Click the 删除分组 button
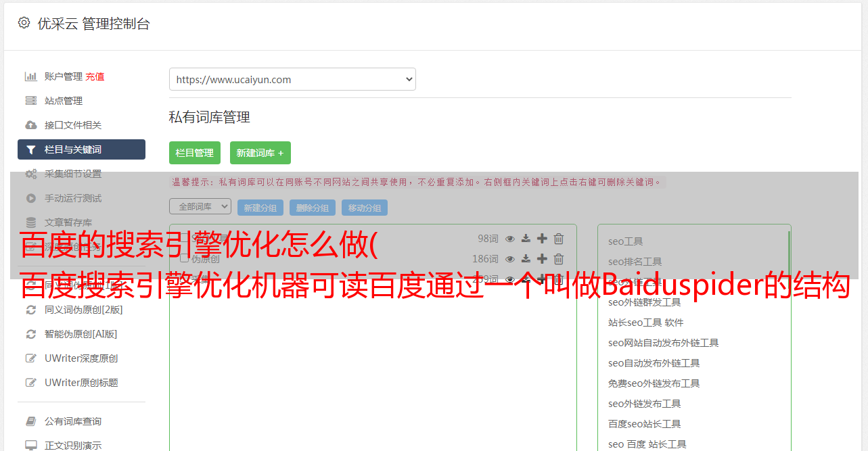The height and width of the screenshot is (451, 868). coord(313,208)
